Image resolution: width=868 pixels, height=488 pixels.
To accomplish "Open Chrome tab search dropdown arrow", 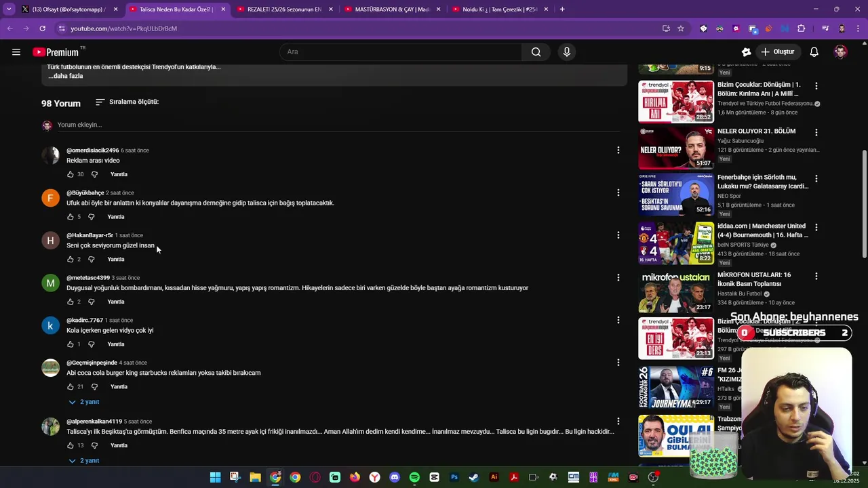I will click(x=9, y=9).
